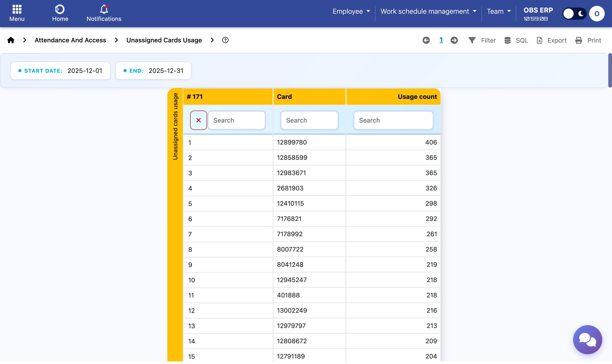This screenshot has height=364, width=612.
Task: Sort by Usage count column header
Action: (417, 97)
